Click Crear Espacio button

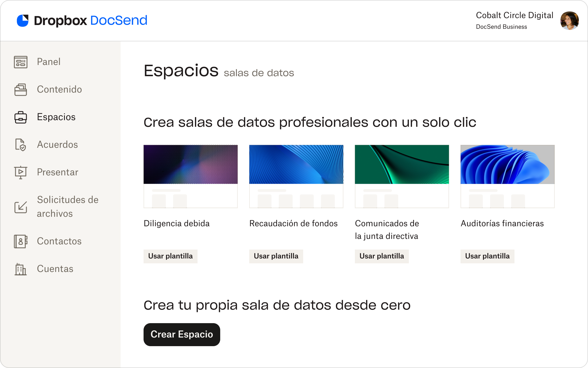click(x=182, y=334)
